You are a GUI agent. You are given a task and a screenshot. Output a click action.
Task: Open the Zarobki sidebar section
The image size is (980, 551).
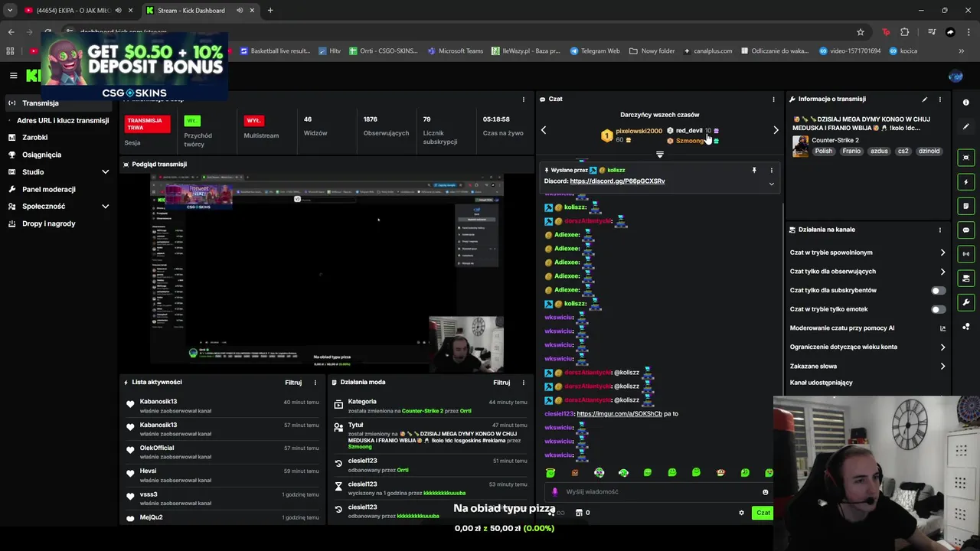pyautogui.click(x=34, y=137)
